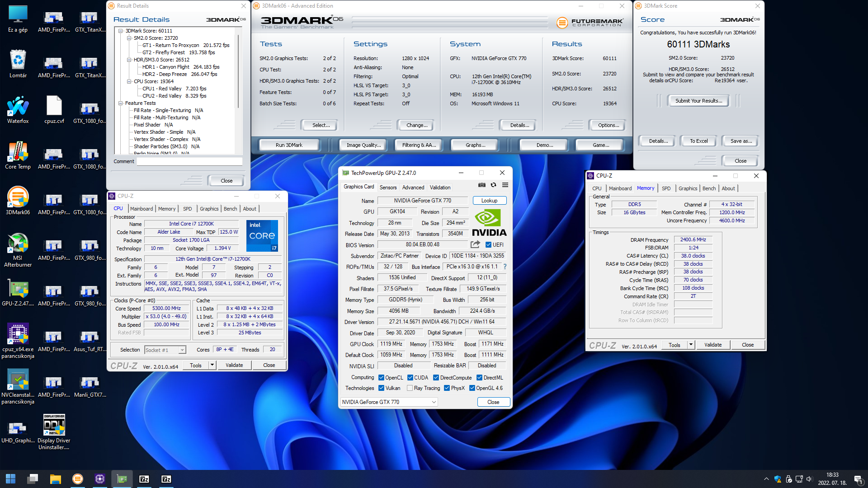The width and height of the screenshot is (868, 488).
Task: Click the Run 3DMark button
Action: [x=289, y=145]
